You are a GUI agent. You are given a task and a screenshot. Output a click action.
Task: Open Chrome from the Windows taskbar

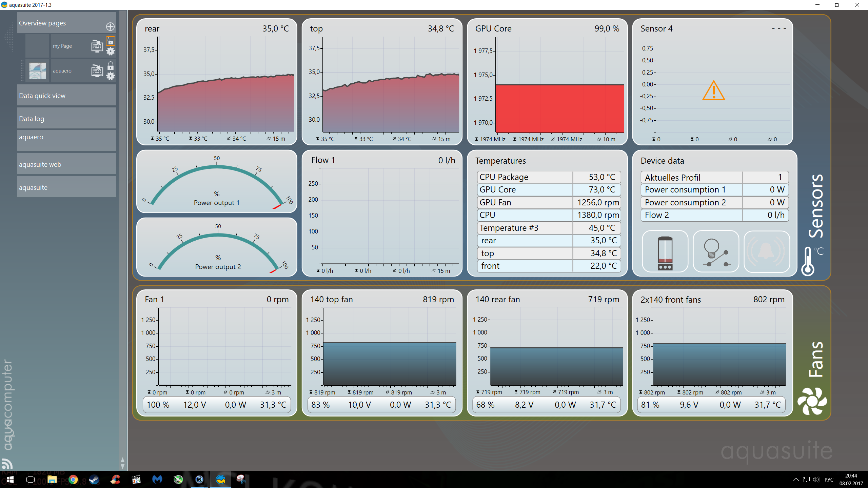click(73, 480)
